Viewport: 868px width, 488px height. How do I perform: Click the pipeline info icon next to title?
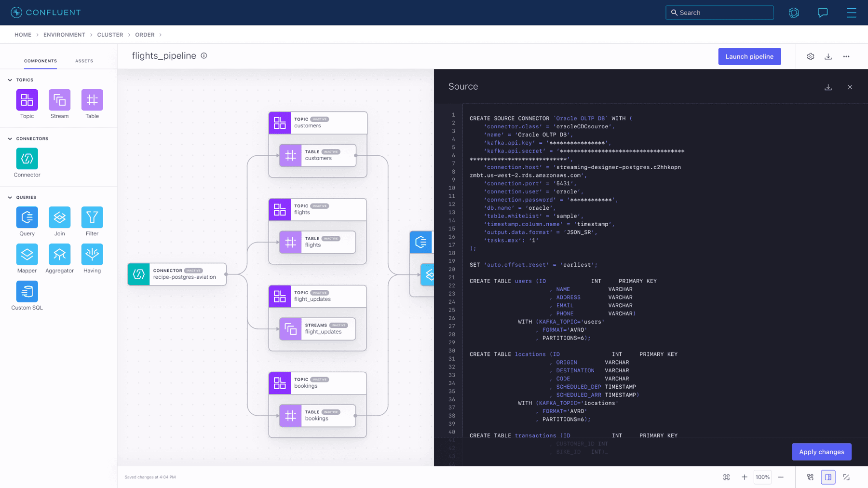coord(204,56)
